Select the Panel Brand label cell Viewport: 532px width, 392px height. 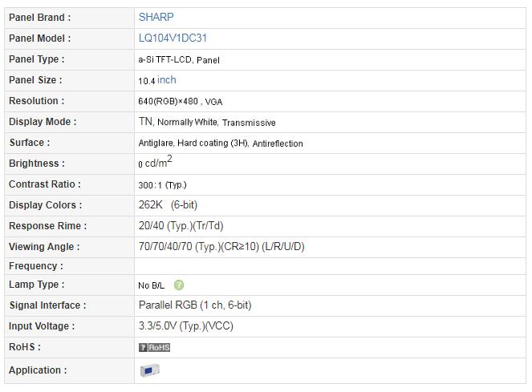pos(69,18)
